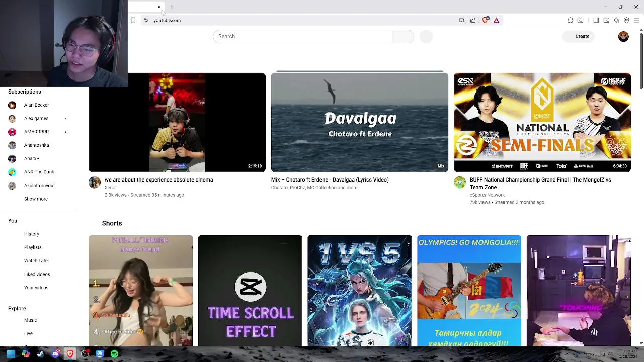Click the share page icon in address bar
The height and width of the screenshot is (362, 644).
[x=473, y=20]
